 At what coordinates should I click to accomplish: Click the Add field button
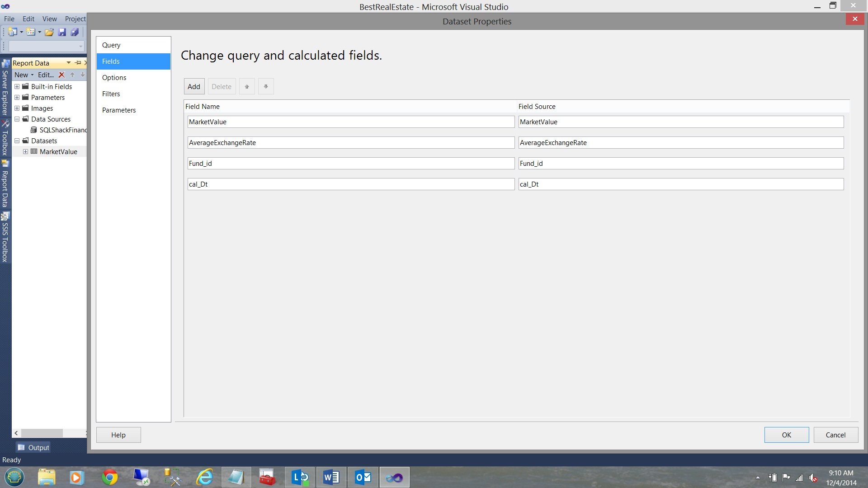click(x=194, y=86)
